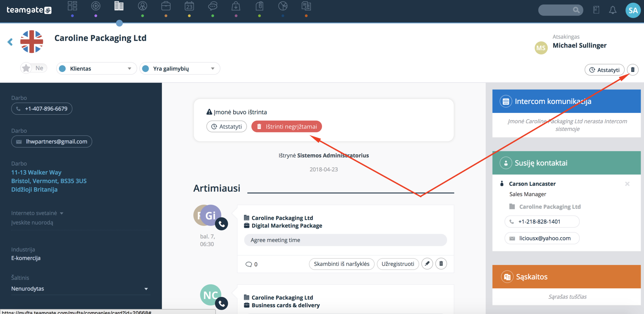644x314 pixels.
Task: Open the files clipboard icon in navigation
Action: (x=259, y=6)
